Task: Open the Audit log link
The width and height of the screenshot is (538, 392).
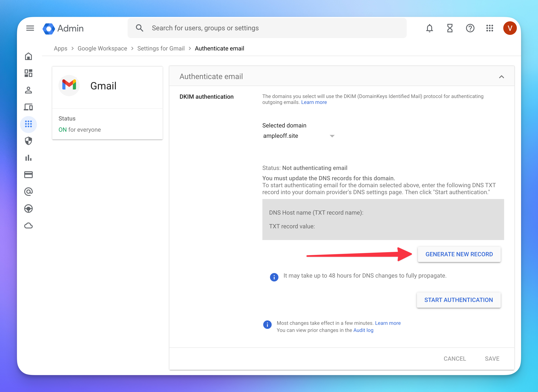Action: (363, 330)
